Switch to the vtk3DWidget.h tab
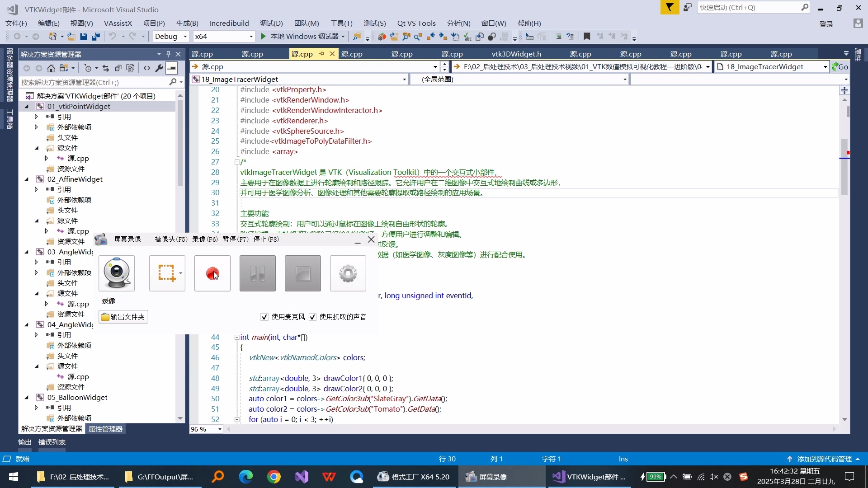Screen dimensions: 868x488 coord(516,54)
